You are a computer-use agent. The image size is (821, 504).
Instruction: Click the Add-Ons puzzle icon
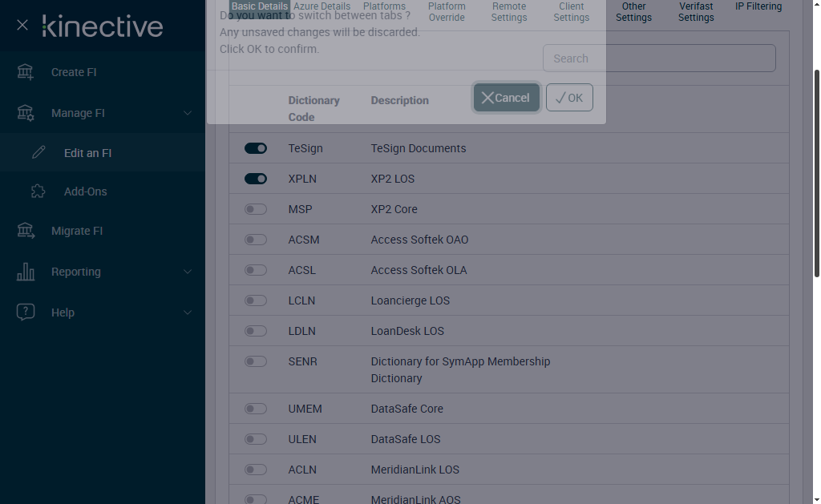pyautogui.click(x=38, y=191)
